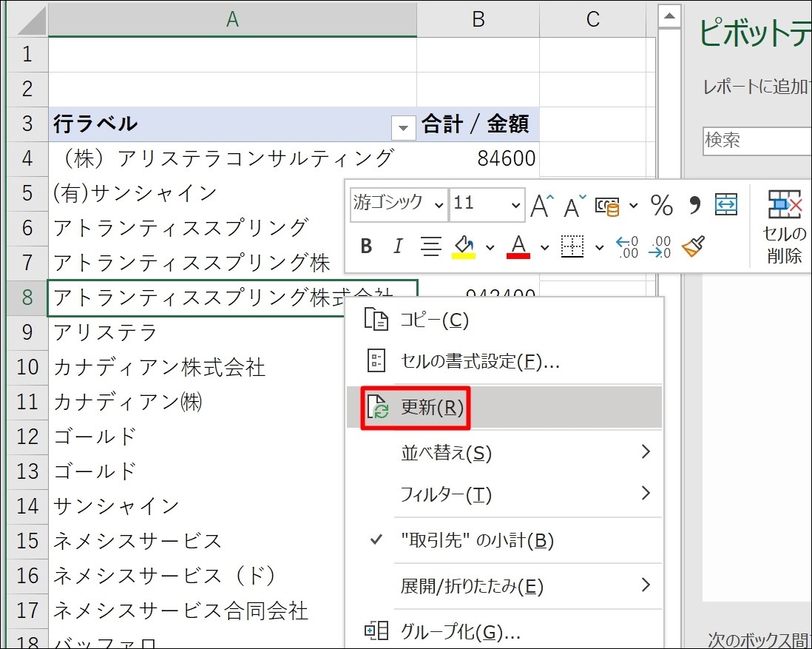Apply italic formatting from mini toolbar
This screenshot has width=812, height=649.
tap(399, 246)
